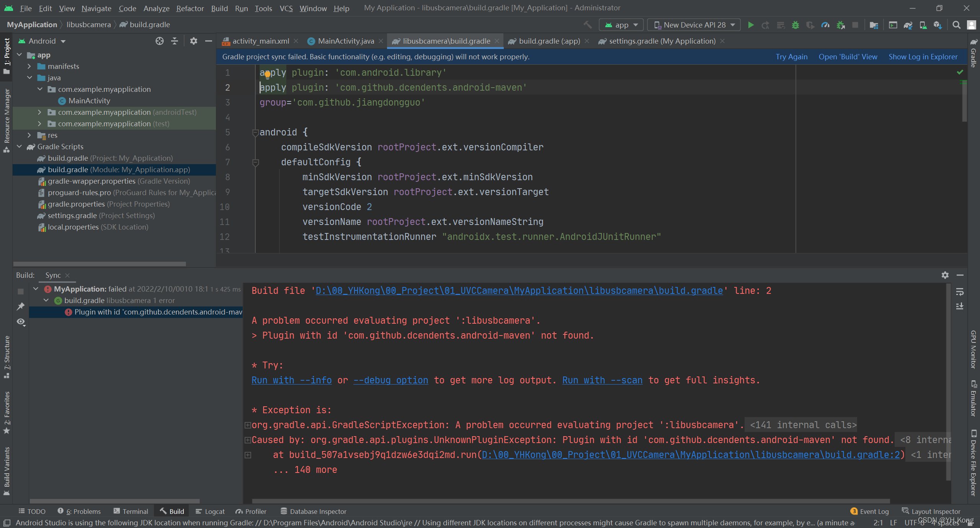Open Search Everywhere magnifier icon
Screen dimensions: 980x528
pyautogui.click(x=956, y=25)
